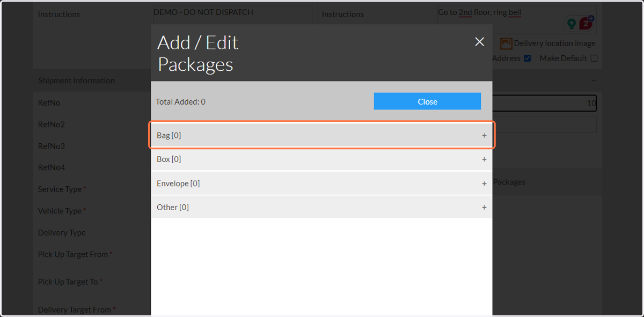644x317 pixels.
Task: Click the red badge icon showing 2
Action: (586, 24)
